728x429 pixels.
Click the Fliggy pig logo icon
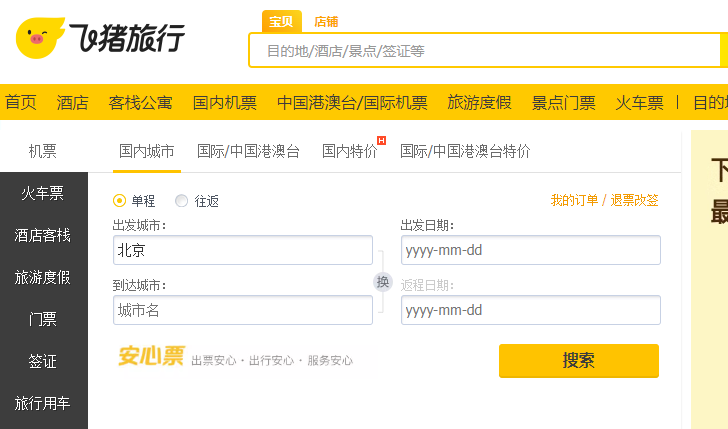click(40, 38)
